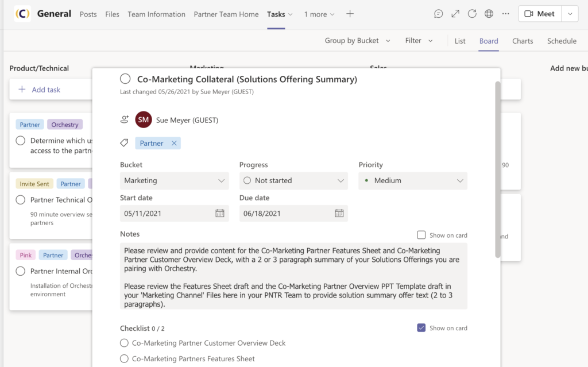The width and height of the screenshot is (588, 367).
Task: Open the chat conversation icon
Action: coord(438,13)
